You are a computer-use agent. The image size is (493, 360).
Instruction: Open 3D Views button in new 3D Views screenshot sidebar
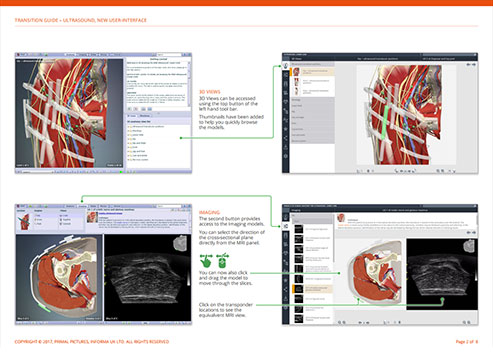click(286, 66)
